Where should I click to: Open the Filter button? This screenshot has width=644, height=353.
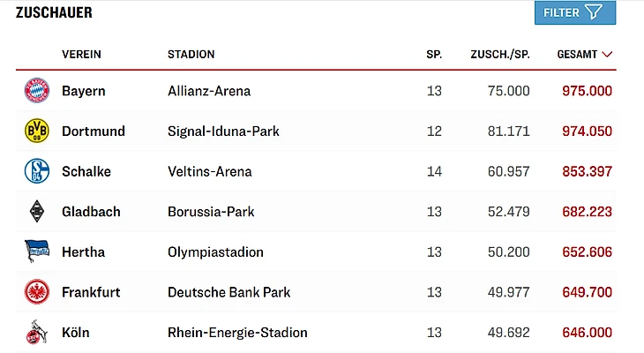tap(574, 12)
